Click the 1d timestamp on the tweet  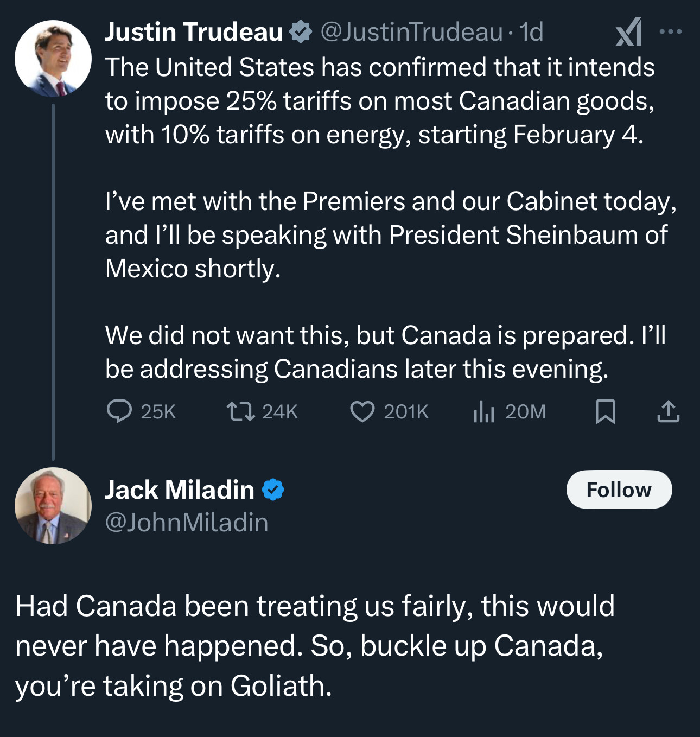[531, 32]
